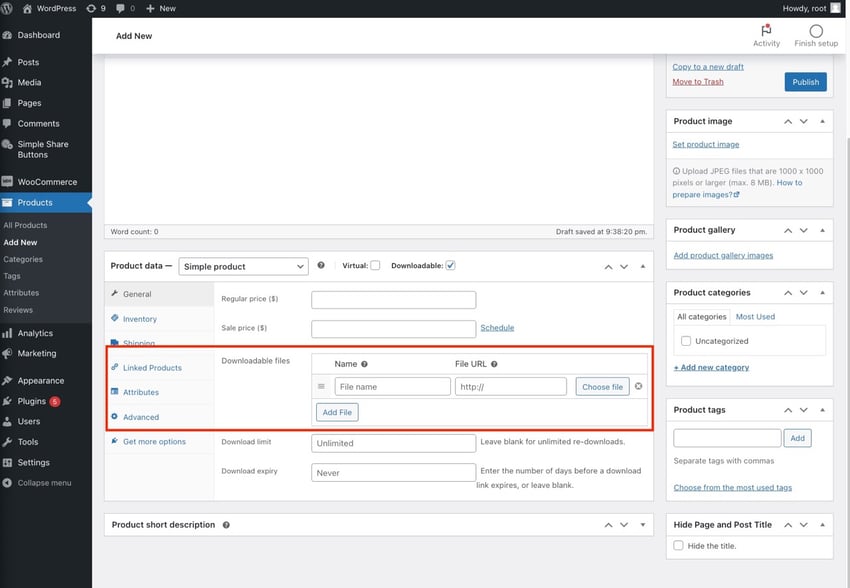Click the drag handle icon of file row

pos(321,386)
